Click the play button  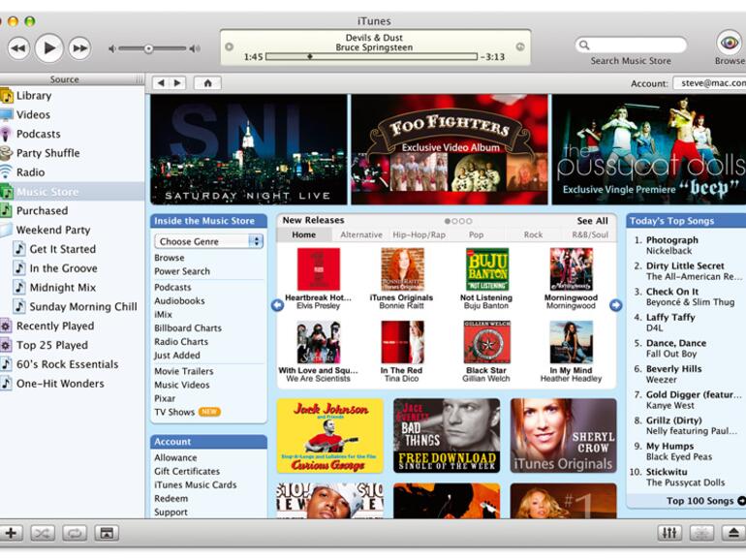click(49, 48)
